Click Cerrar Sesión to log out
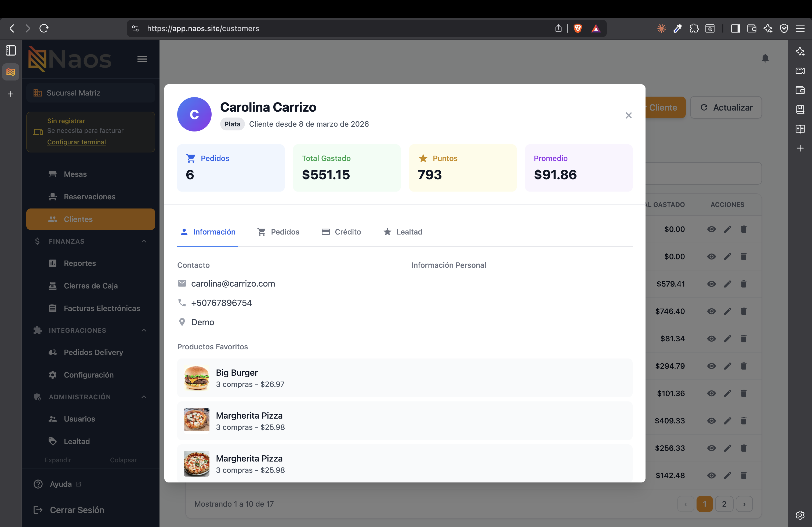Screen dimensions: 812x527 (x=69, y=510)
